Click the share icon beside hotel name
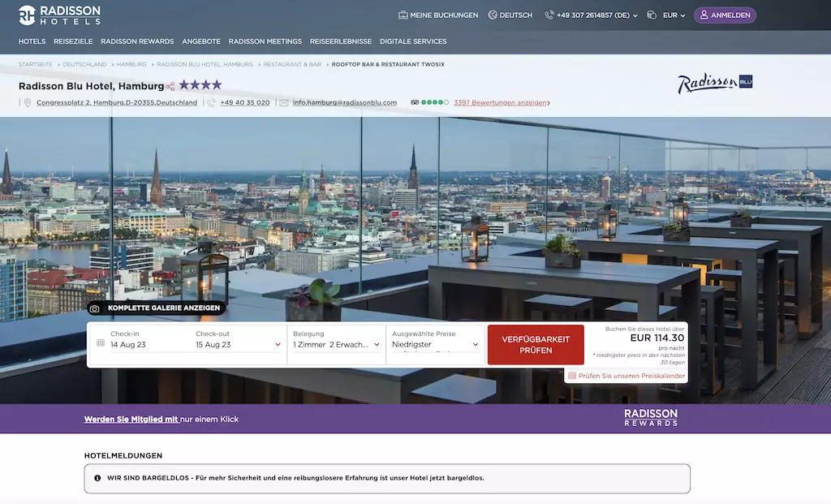 point(170,86)
